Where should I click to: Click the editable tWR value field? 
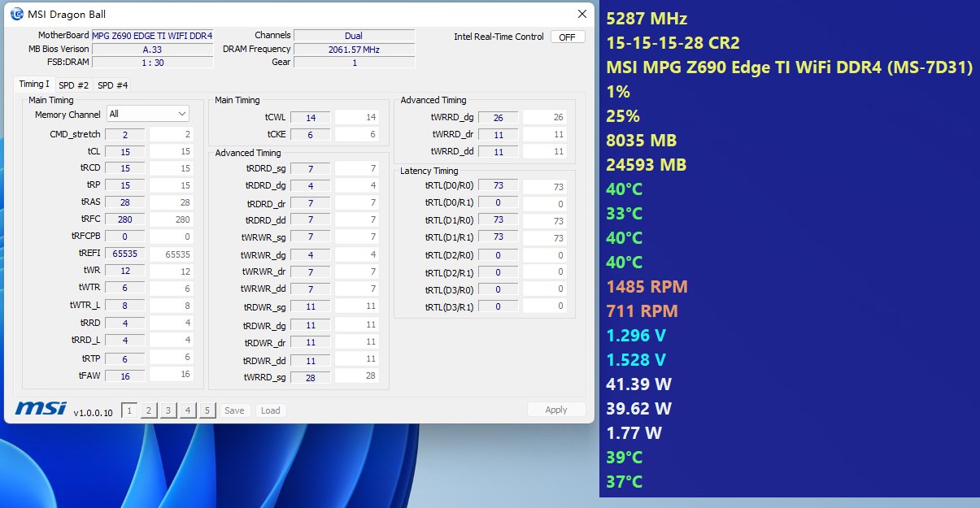point(171,271)
